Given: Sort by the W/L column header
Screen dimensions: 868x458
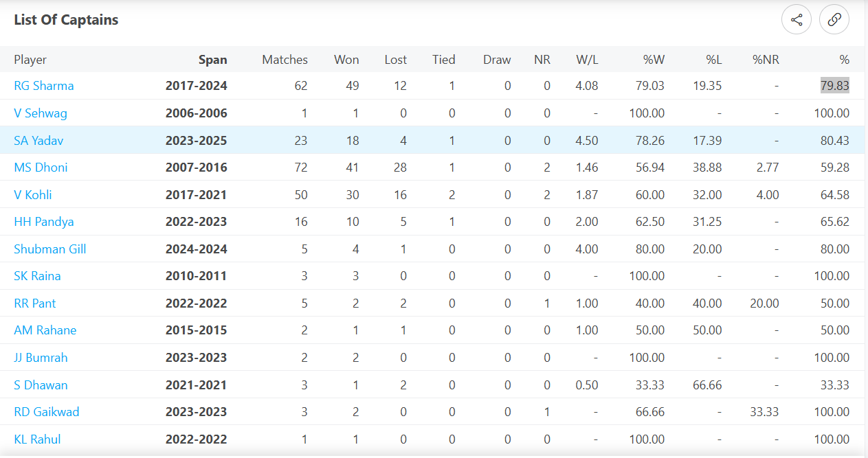Looking at the screenshot, I should tap(588, 60).
